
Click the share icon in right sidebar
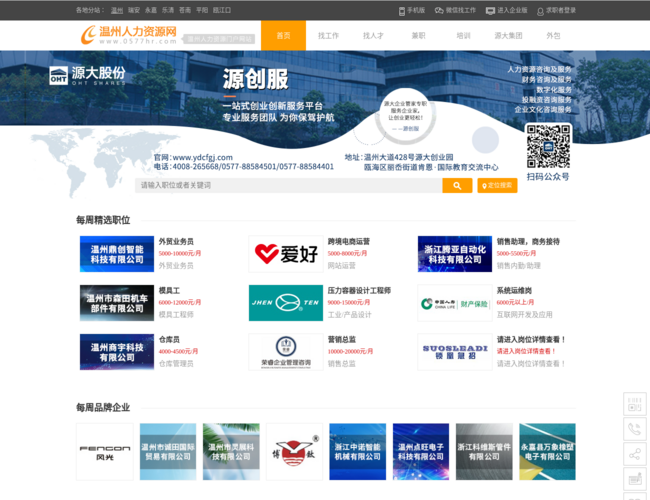pos(634,455)
